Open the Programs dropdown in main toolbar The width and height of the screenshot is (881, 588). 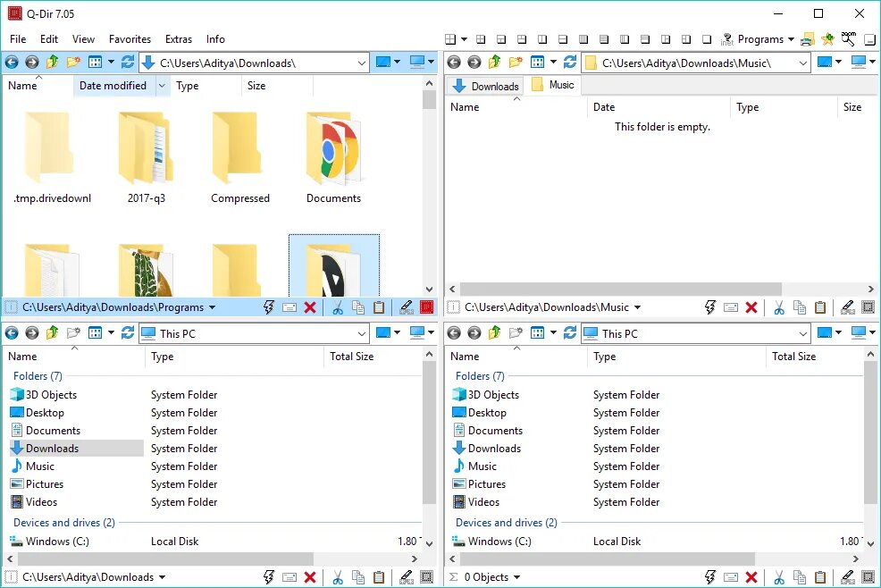tap(767, 39)
